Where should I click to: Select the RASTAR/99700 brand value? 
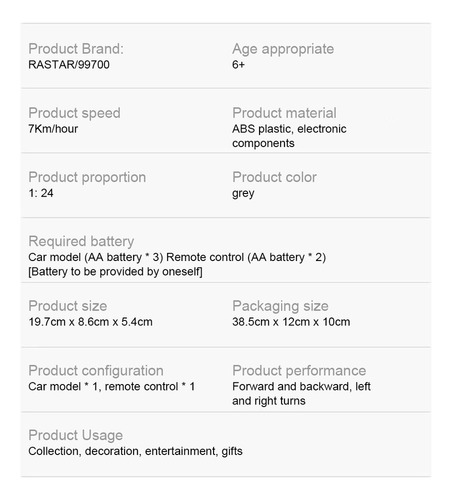[x=69, y=65]
